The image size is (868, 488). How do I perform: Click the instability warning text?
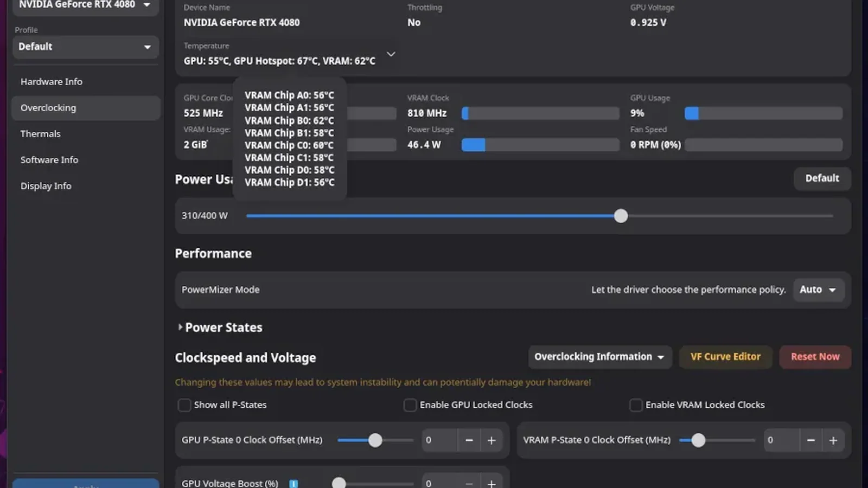tap(382, 382)
